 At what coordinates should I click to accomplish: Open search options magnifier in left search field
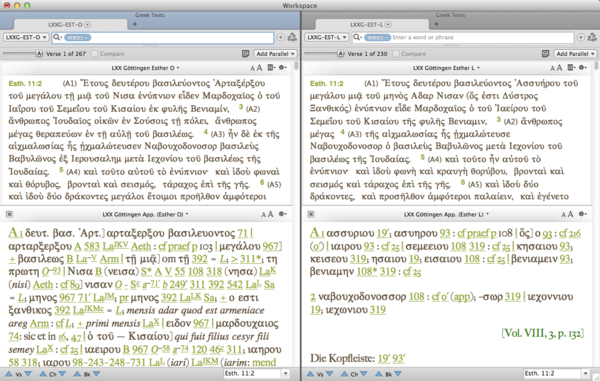tap(57, 37)
